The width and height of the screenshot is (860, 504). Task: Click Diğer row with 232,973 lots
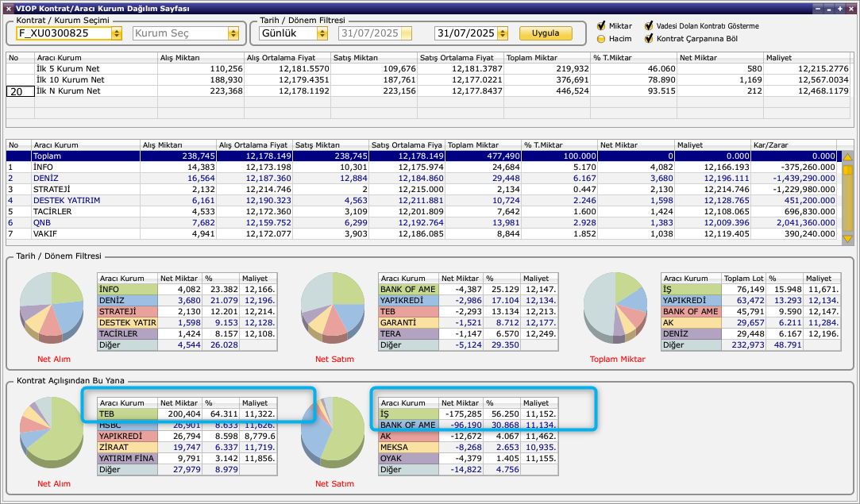pyautogui.click(x=751, y=345)
